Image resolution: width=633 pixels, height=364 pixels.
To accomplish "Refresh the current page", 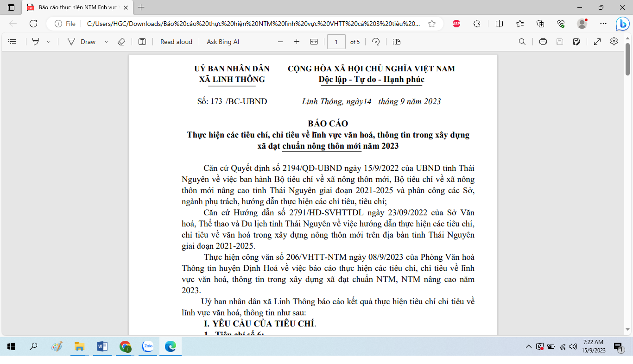I will [33, 24].
